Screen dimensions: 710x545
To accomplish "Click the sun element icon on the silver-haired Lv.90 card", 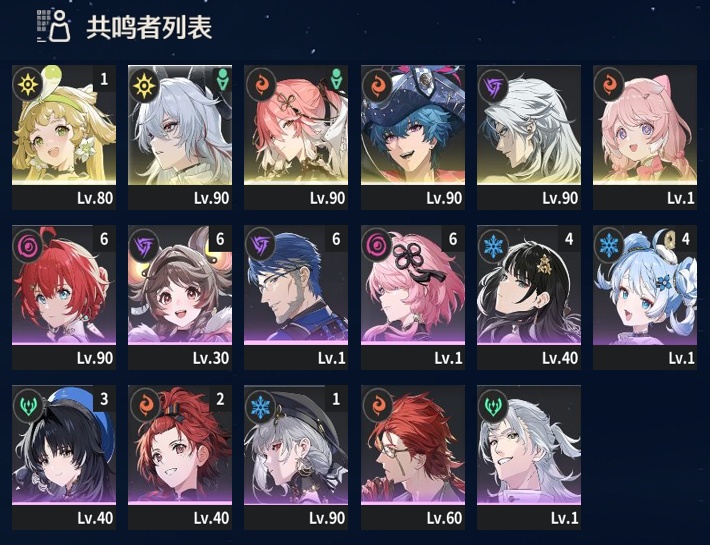I will tap(144, 85).
